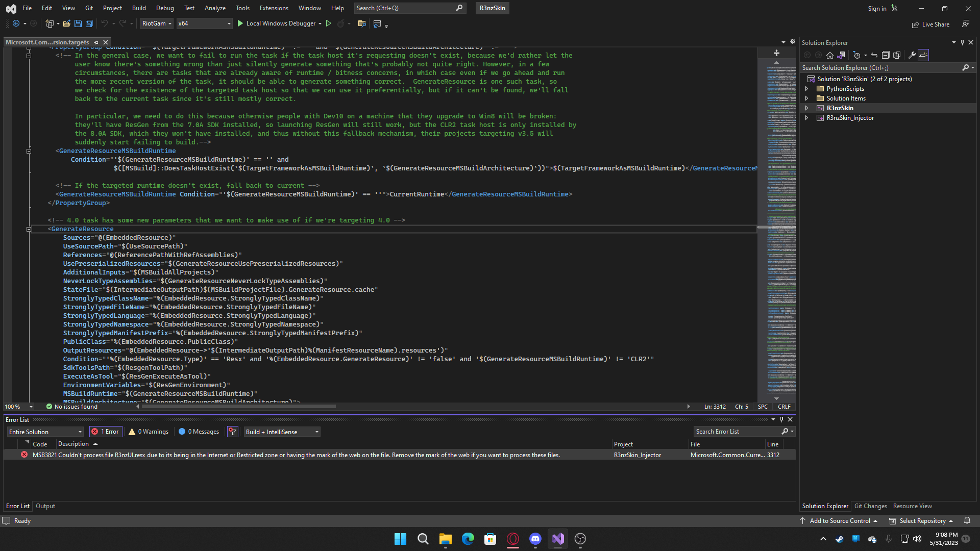
Task: Click the Save All icon
Action: click(89, 23)
